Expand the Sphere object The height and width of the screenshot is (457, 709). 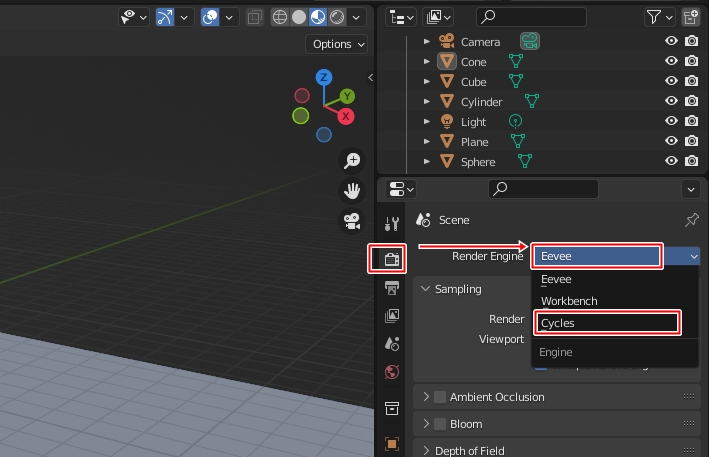point(426,161)
